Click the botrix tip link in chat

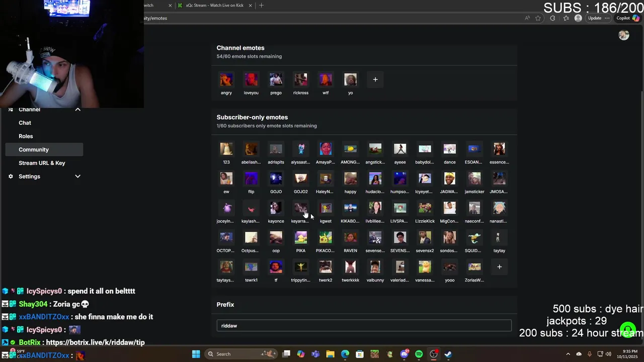95,342
